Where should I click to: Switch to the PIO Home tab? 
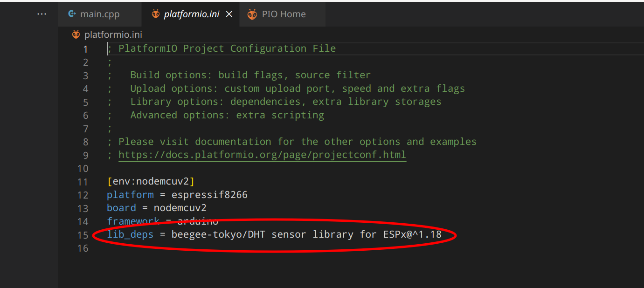[x=283, y=14]
